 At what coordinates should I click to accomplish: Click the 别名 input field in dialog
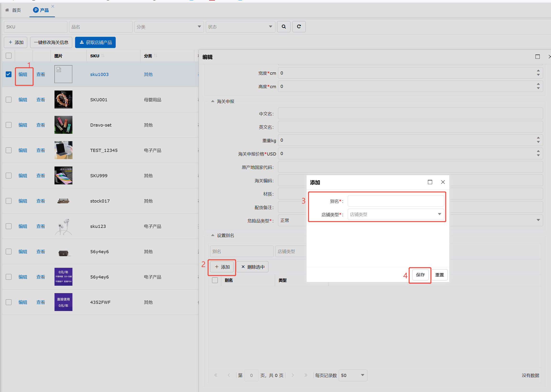395,201
